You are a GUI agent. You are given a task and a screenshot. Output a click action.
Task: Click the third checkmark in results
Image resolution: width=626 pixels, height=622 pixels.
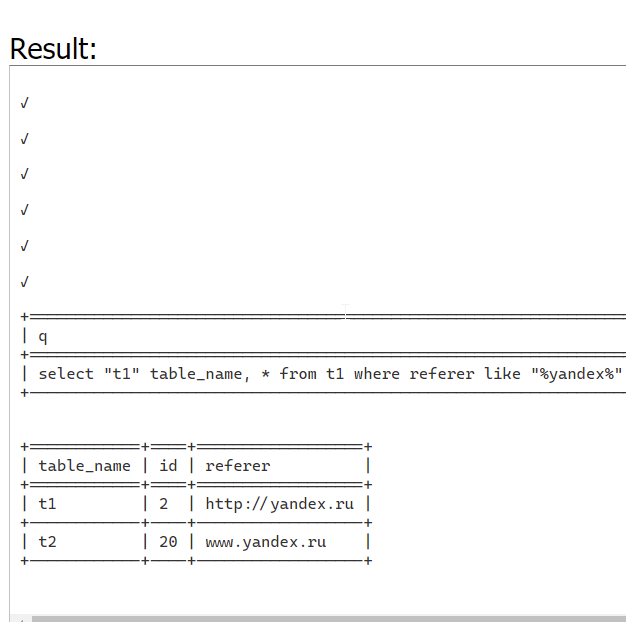[25, 174]
